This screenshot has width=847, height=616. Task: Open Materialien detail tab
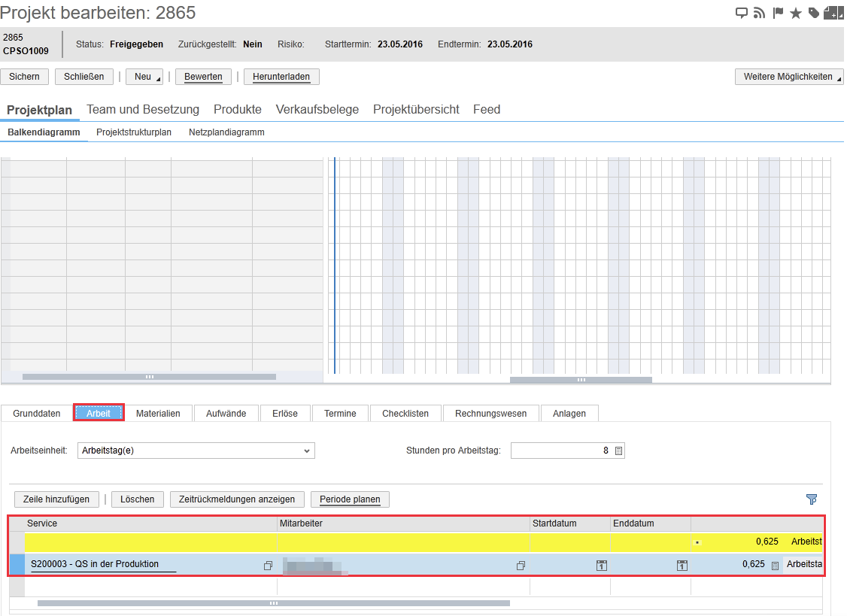point(158,414)
